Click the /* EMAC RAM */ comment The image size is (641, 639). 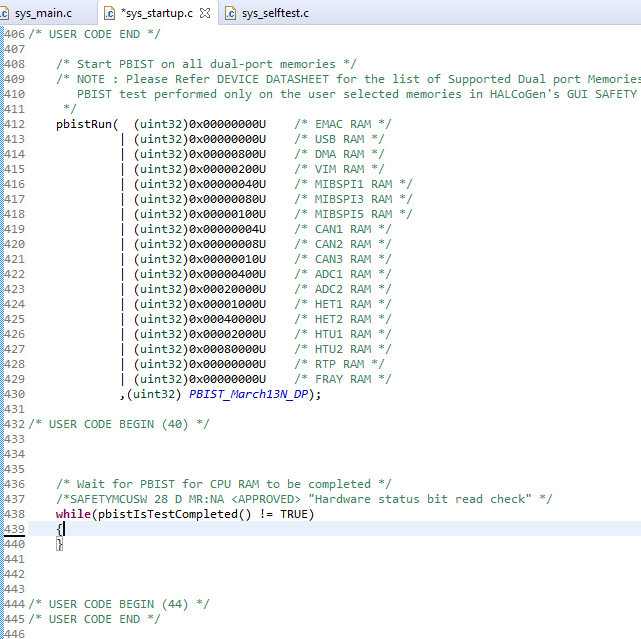[x=343, y=124]
